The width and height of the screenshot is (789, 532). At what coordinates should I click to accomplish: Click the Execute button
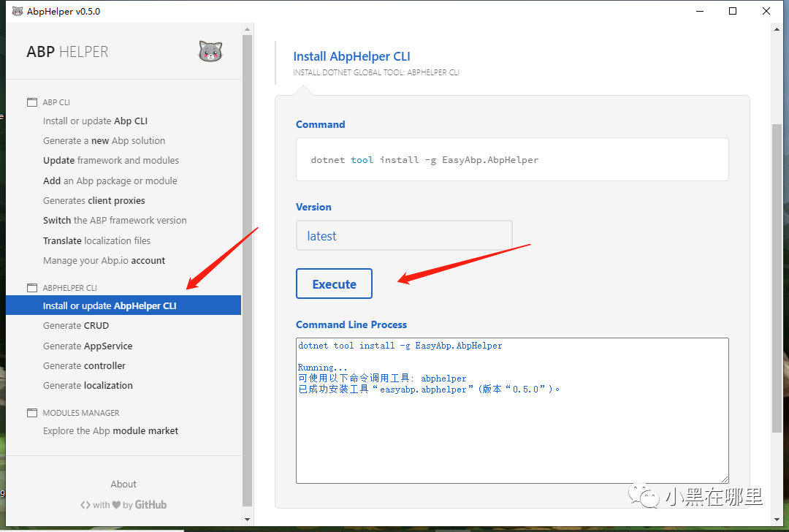tap(334, 284)
